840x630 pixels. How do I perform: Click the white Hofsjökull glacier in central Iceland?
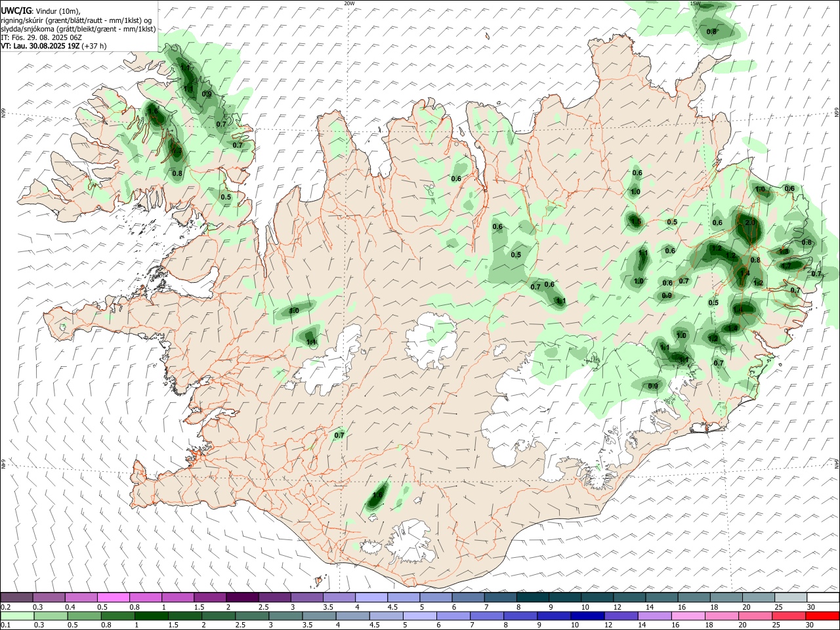431,340
